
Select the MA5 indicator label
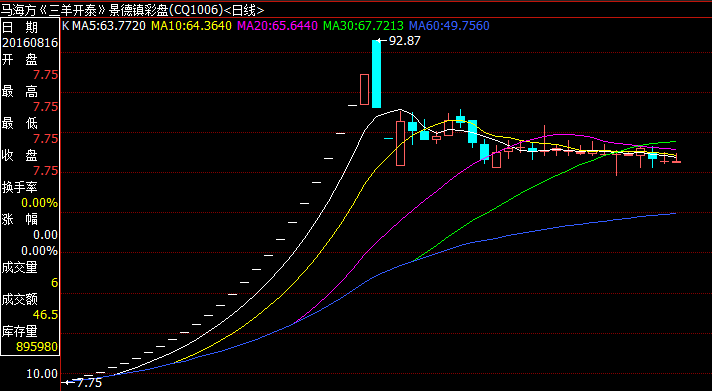point(109,25)
